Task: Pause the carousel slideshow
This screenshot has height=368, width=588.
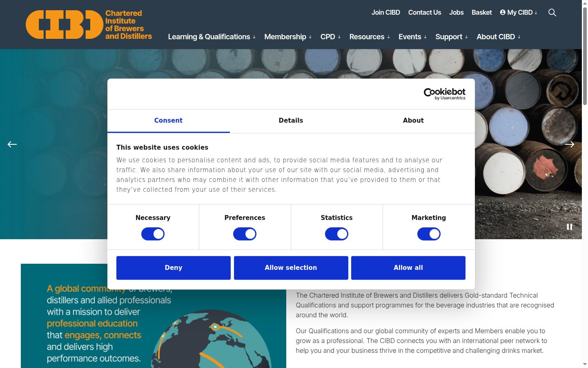Action: coord(569,227)
